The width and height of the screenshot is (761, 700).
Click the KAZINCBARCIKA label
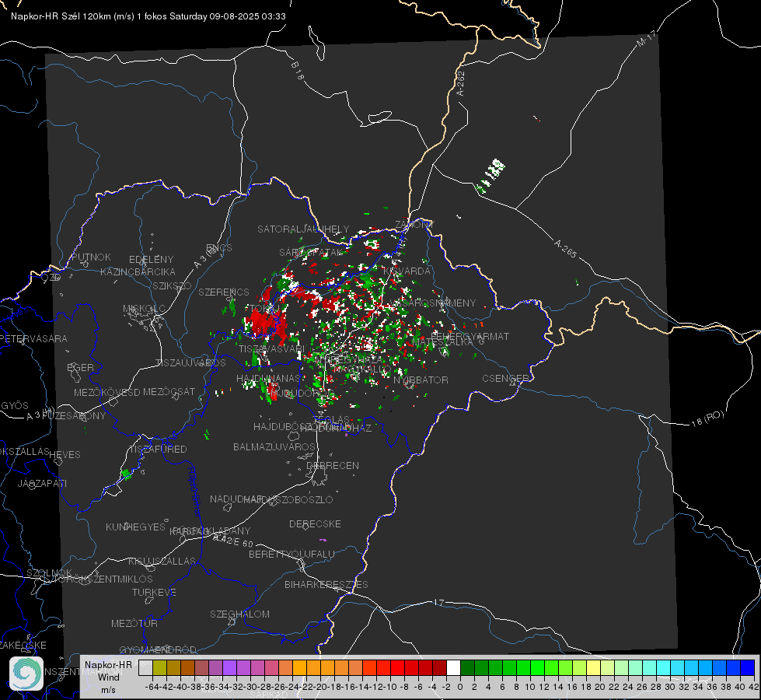pyautogui.click(x=138, y=271)
